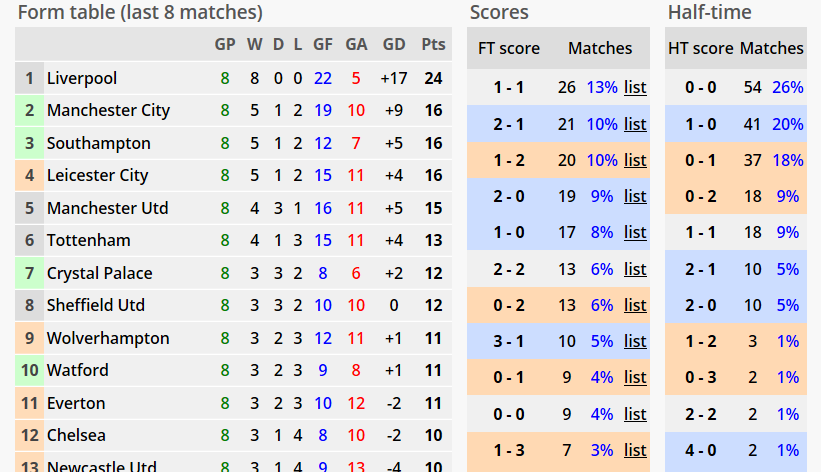
Task: Click the GD column header
Action: [x=394, y=45]
